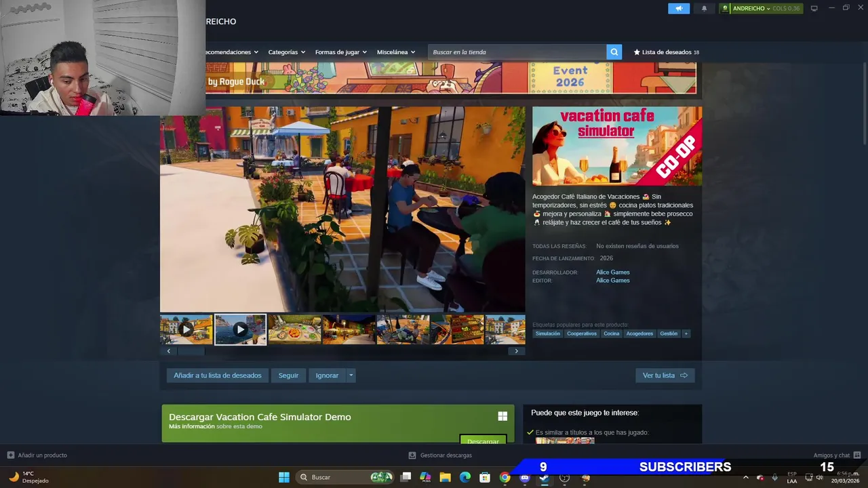
Task: Click the taskbar Buscar search box
Action: tap(346, 477)
